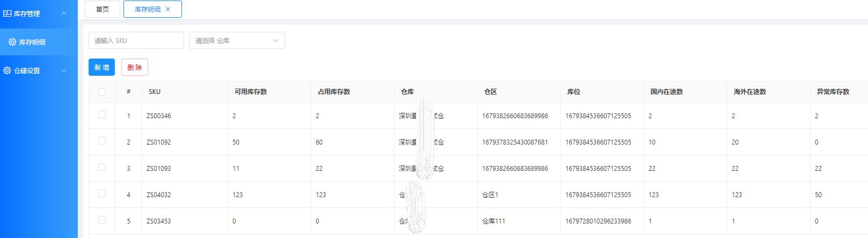Click the red 删除 button
The width and height of the screenshot is (868, 238).
pos(135,67)
